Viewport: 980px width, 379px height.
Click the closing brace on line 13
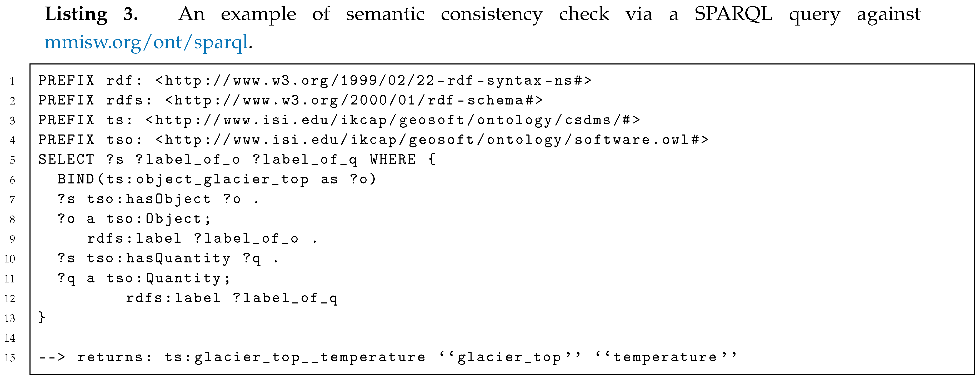tap(42, 317)
